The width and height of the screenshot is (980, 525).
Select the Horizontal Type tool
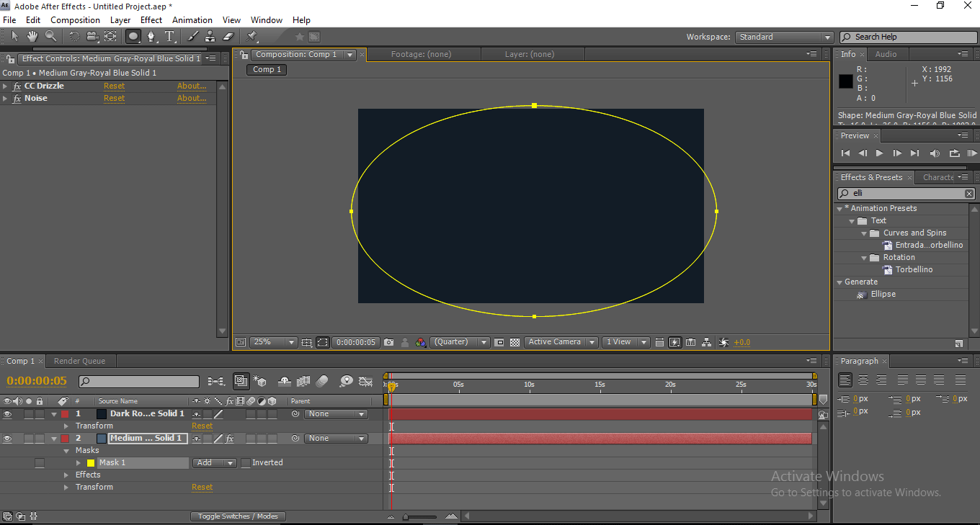click(170, 36)
